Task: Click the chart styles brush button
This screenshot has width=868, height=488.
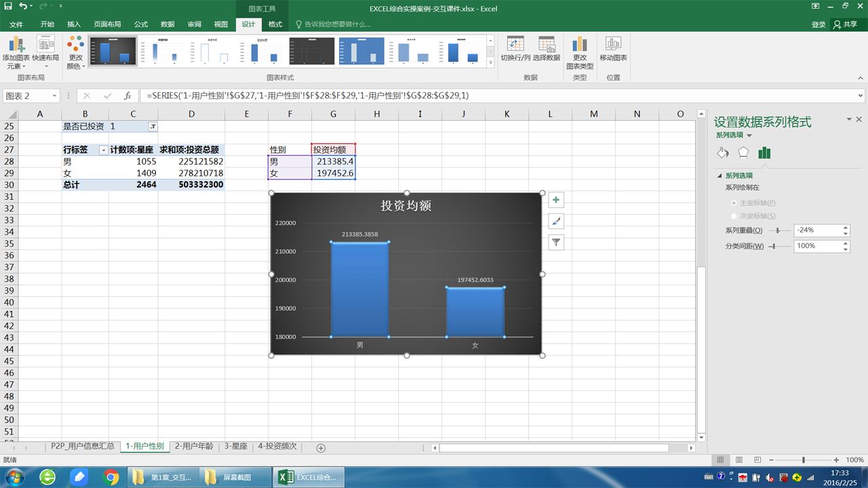Action: (556, 221)
